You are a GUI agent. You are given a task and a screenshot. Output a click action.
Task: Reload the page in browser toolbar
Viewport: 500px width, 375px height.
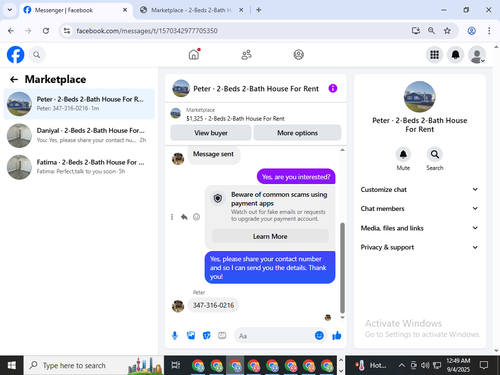click(x=46, y=31)
